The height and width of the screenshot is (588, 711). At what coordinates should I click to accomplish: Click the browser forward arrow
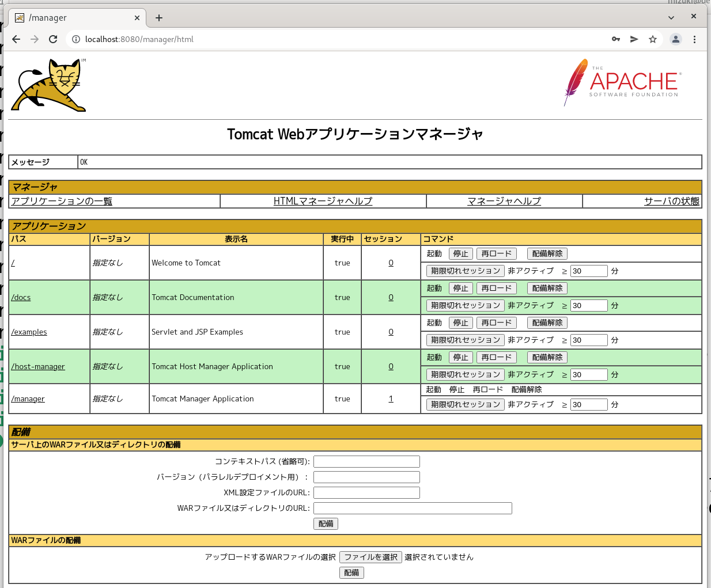[x=35, y=39]
